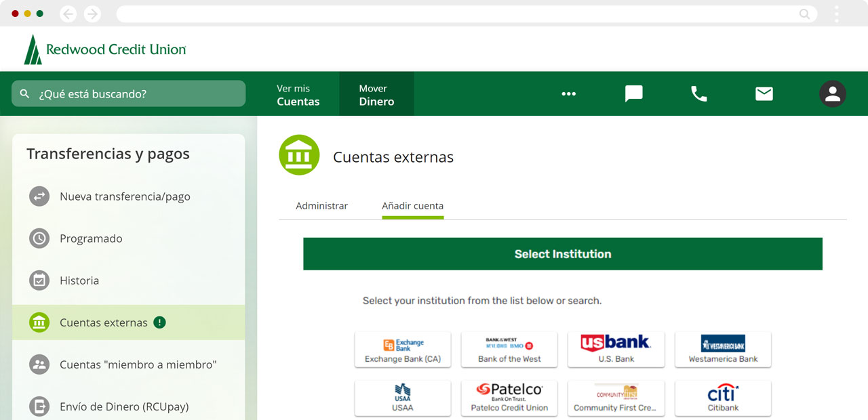The image size is (868, 420).
Task: Click the Nueva transferencia/pago arrows icon
Action: (x=39, y=196)
